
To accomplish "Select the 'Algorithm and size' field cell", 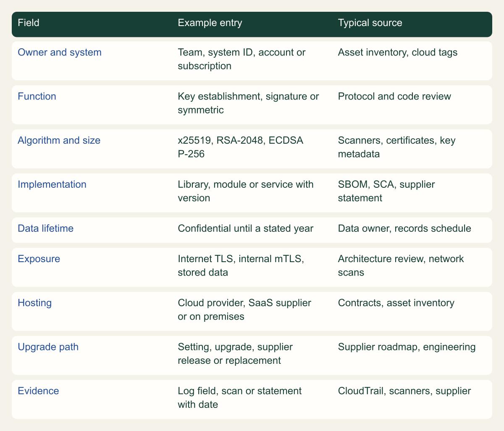I will click(92, 149).
